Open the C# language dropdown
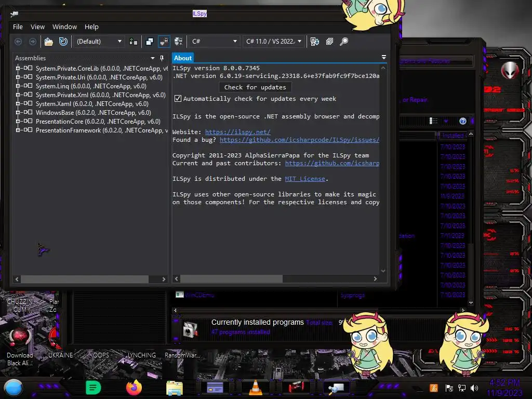 (x=214, y=42)
